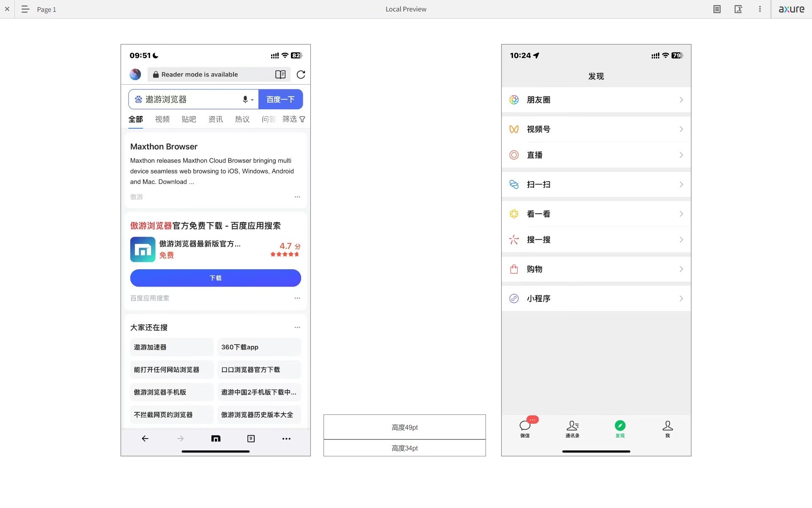This screenshot has width=812, height=508.
Task: Open Axure overflow three-dots menu
Action: click(760, 9)
